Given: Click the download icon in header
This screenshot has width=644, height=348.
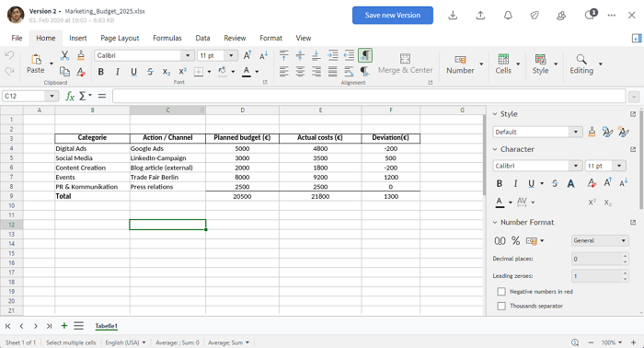Looking at the screenshot, I should 453,16.
